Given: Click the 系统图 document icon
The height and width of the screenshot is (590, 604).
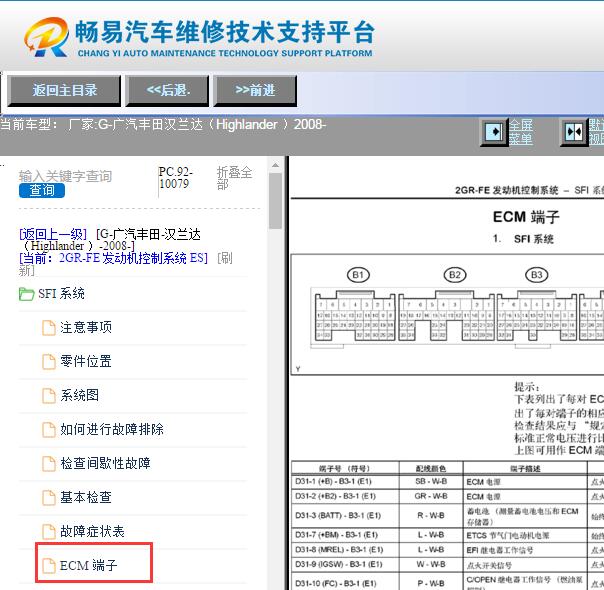Looking at the screenshot, I should pyautogui.click(x=49, y=396).
